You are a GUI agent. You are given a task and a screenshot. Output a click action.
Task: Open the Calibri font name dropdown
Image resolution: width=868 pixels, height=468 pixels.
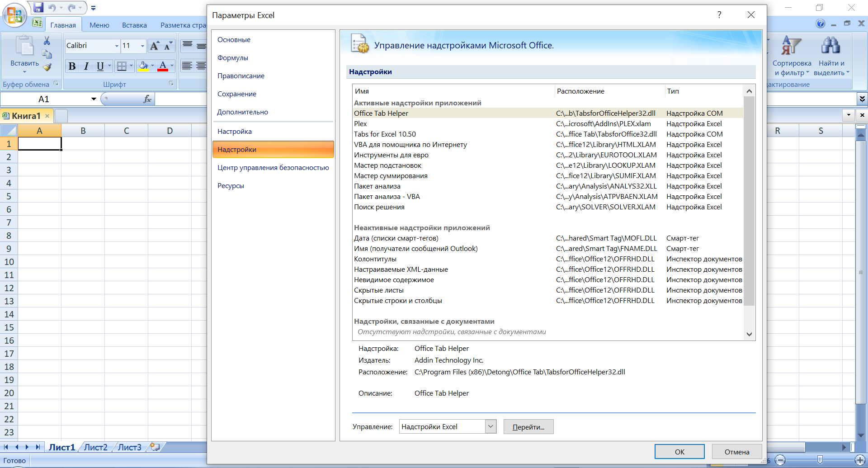tap(117, 46)
